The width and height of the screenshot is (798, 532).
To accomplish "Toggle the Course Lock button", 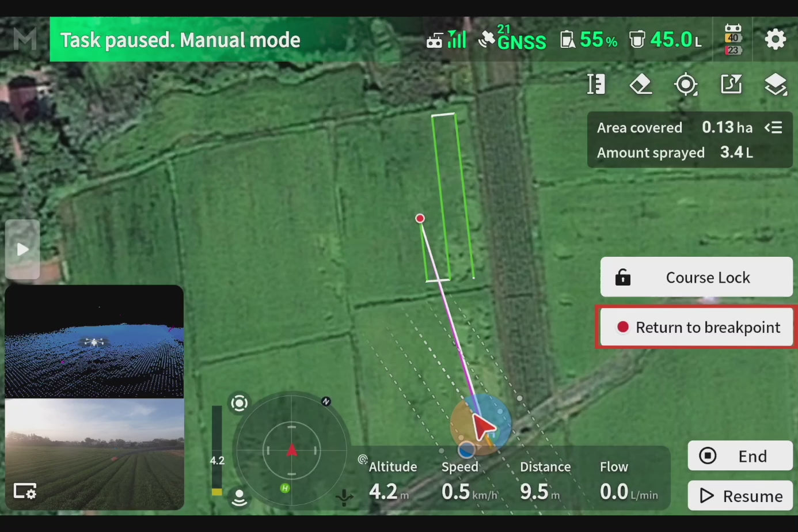I will coord(696,278).
